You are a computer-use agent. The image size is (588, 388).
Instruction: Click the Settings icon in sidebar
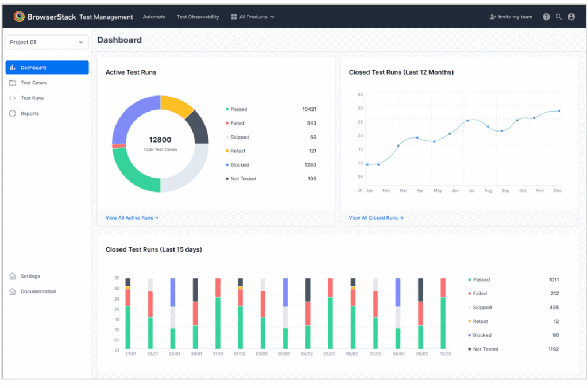pyautogui.click(x=13, y=276)
